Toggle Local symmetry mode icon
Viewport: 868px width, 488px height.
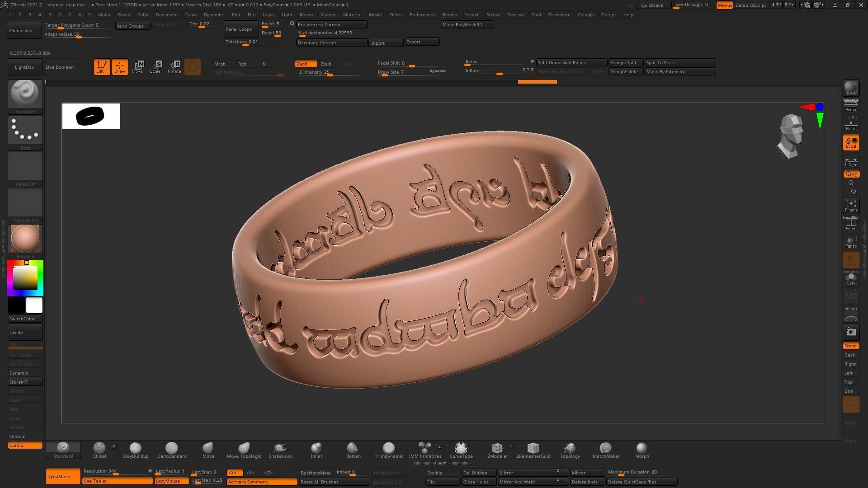point(851,143)
